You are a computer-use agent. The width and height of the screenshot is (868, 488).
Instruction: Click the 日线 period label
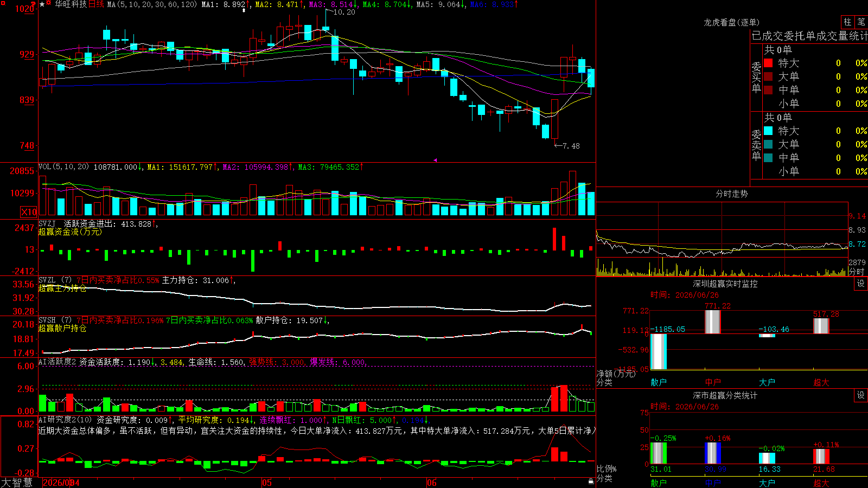pyautogui.click(x=96, y=4)
